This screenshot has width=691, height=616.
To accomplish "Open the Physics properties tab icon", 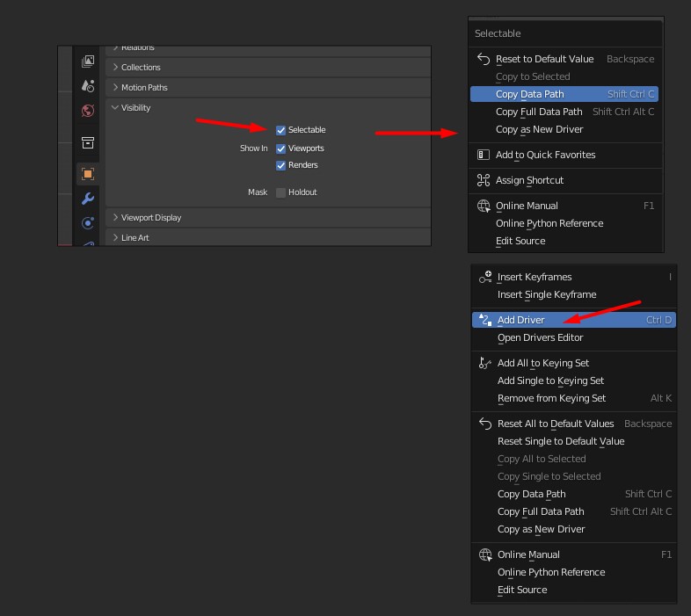I will coord(88,223).
